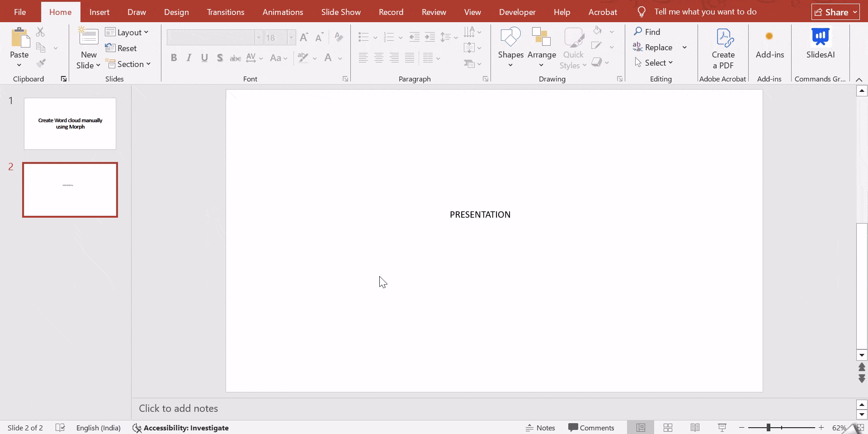This screenshot has width=868, height=434.
Task: Click the Increase Font Size icon
Action: tap(304, 37)
